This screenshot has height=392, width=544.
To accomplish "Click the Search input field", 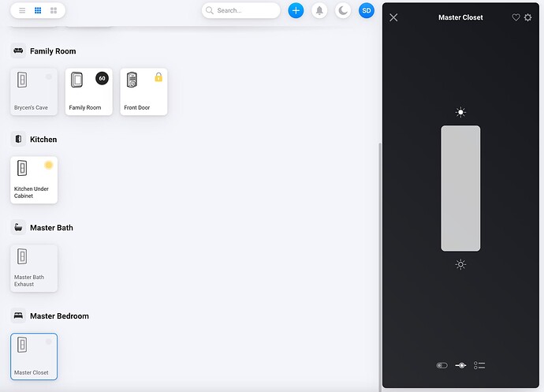I will tap(240, 10).
